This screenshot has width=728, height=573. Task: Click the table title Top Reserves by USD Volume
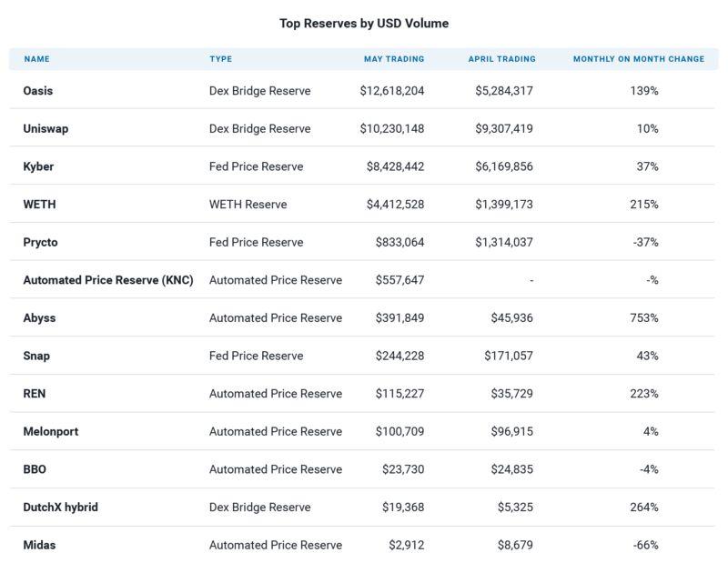pos(364,24)
